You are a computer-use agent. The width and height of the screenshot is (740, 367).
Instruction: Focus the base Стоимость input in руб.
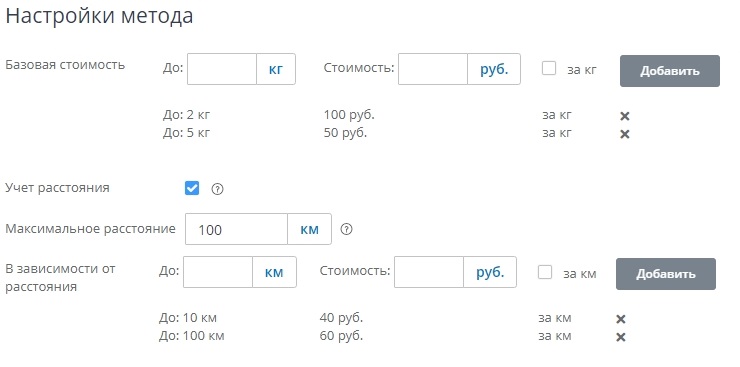[433, 69]
